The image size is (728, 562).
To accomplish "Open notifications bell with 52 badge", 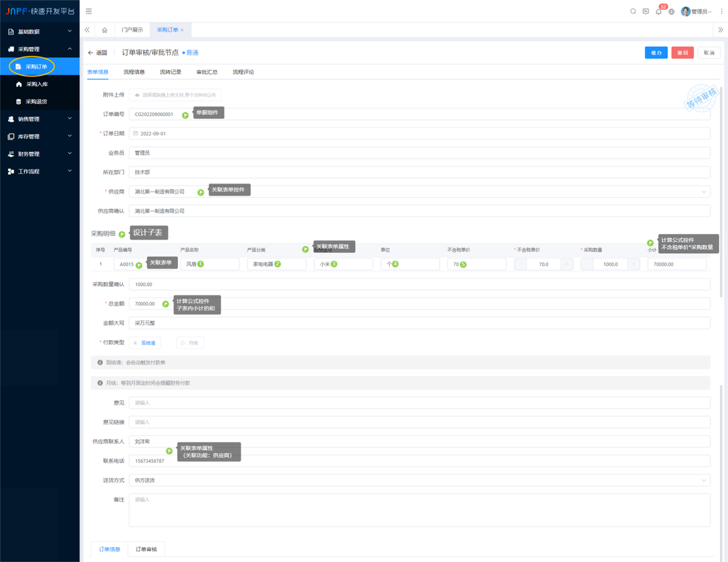I will point(659,11).
